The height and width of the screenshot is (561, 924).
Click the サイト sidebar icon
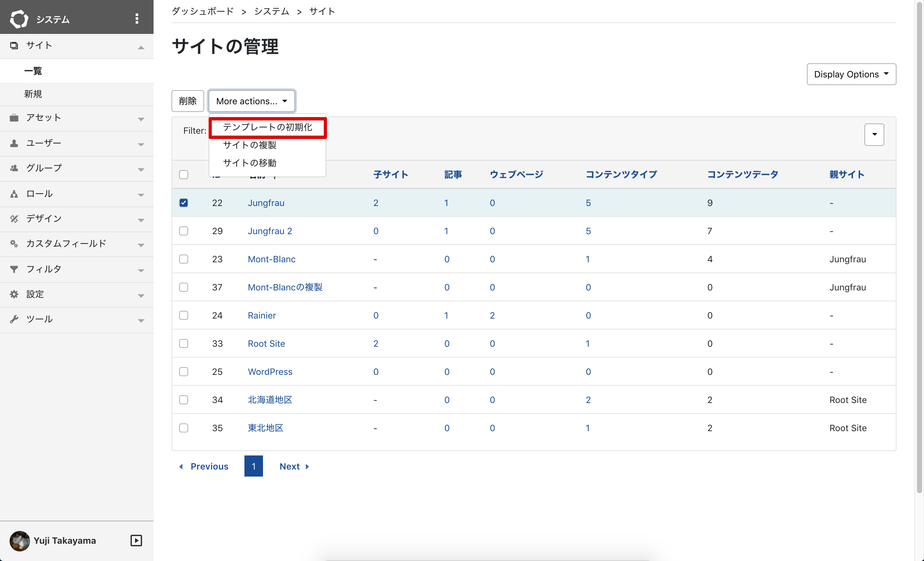pos(14,45)
